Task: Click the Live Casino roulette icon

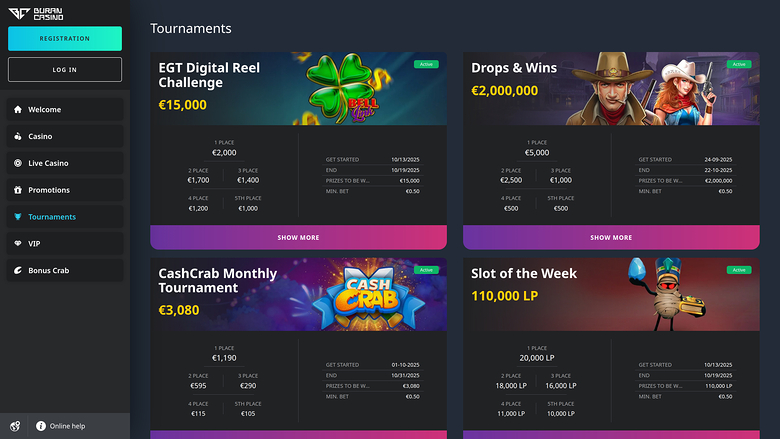Action: point(18,163)
